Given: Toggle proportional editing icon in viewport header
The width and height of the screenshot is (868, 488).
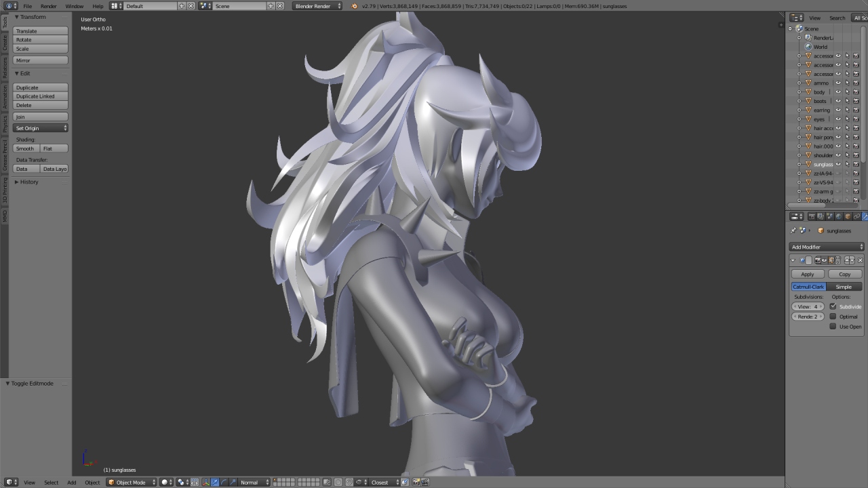Looking at the screenshot, I should point(338,482).
